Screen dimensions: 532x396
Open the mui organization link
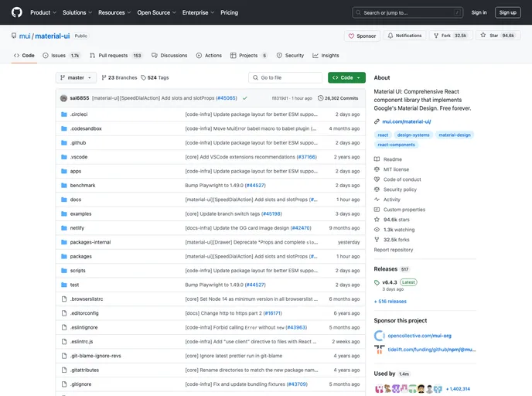pyautogui.click(x=25, y=36)
